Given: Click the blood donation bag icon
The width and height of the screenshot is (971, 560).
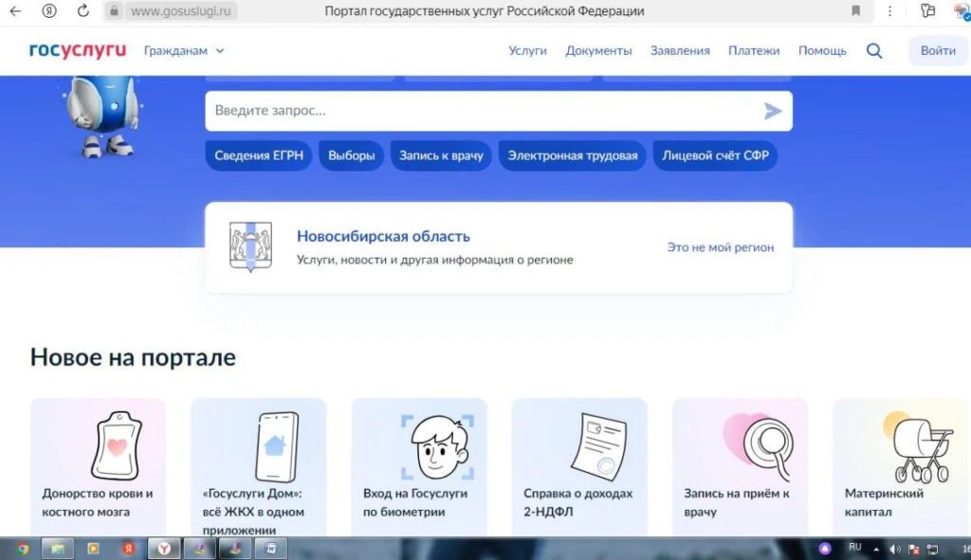Looking at the screenshot, I should coord(117,445).
